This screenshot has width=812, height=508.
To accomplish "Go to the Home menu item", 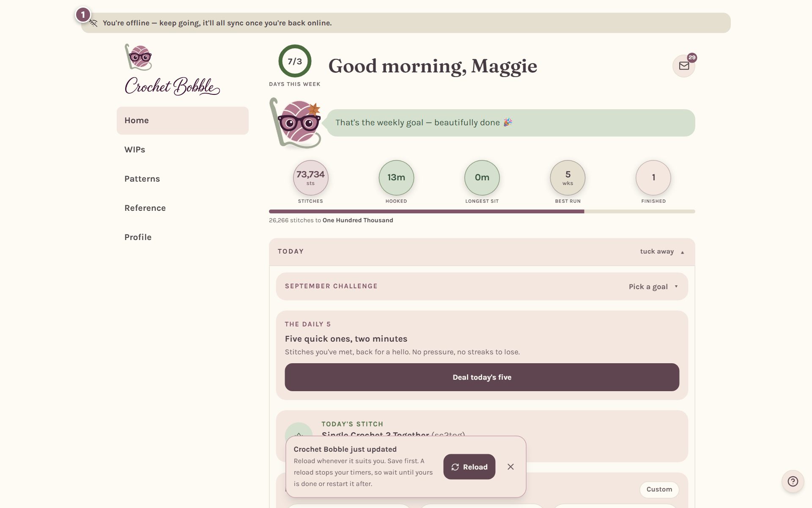I will click(183, 121).
